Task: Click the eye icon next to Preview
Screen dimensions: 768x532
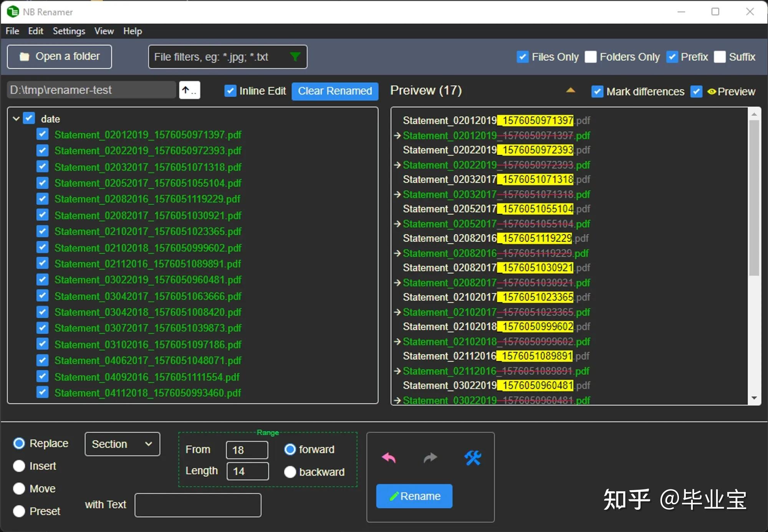Action: 712,91
